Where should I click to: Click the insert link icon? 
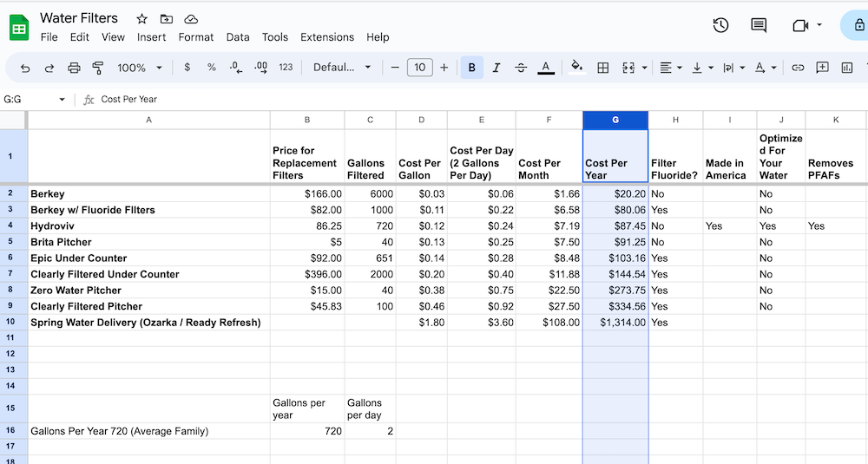pos(798,68)
